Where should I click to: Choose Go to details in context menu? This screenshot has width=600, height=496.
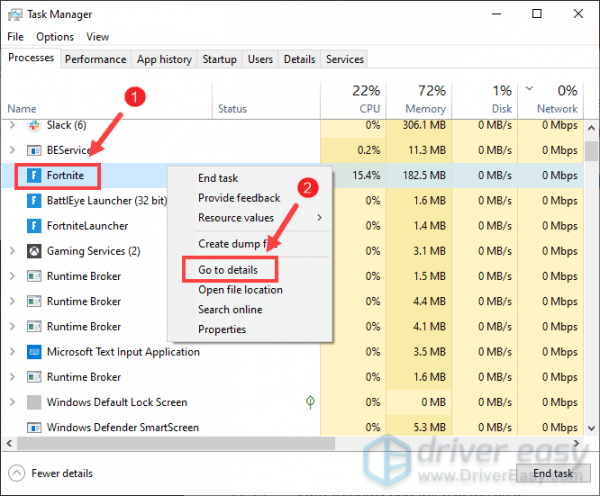point(227,269)
